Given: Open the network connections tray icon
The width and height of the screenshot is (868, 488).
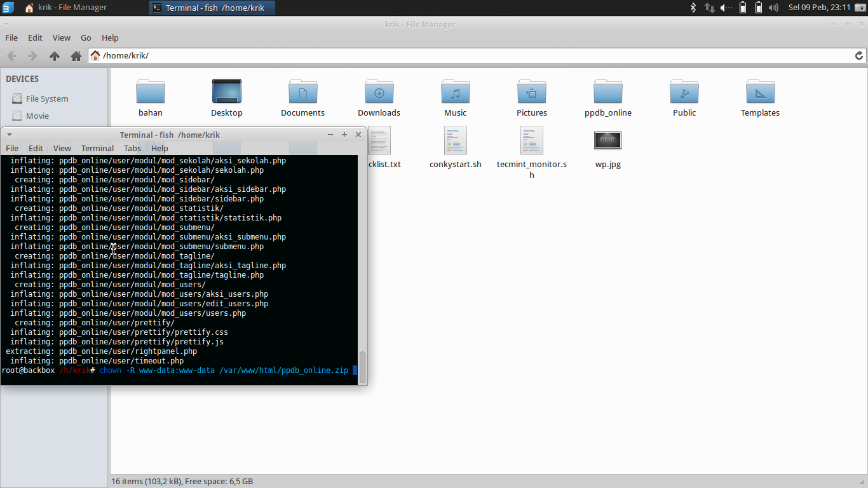Looking at the screenshot, I should point(709,8).
